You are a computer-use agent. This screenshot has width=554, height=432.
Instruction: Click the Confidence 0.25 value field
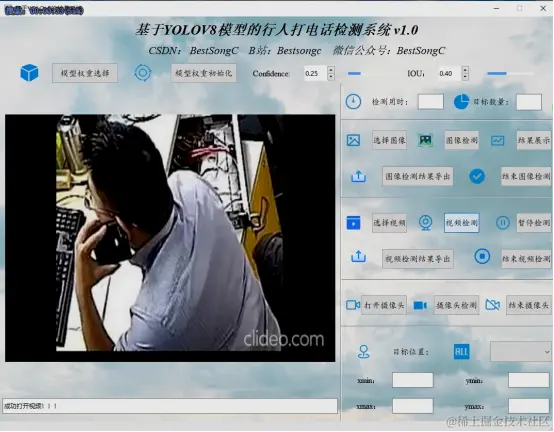click(315, 73)
